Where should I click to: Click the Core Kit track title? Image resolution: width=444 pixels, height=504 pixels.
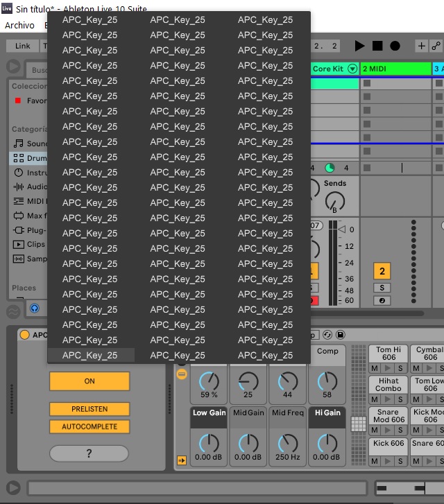(328, 69)
